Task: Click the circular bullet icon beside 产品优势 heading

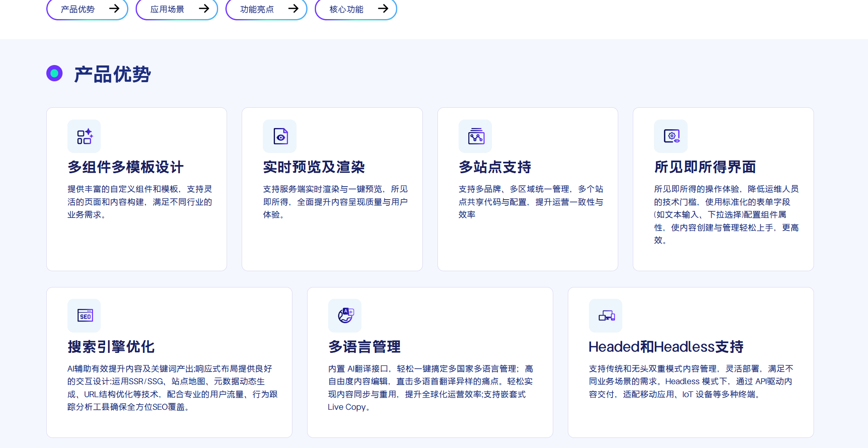Action: point(54,73)
